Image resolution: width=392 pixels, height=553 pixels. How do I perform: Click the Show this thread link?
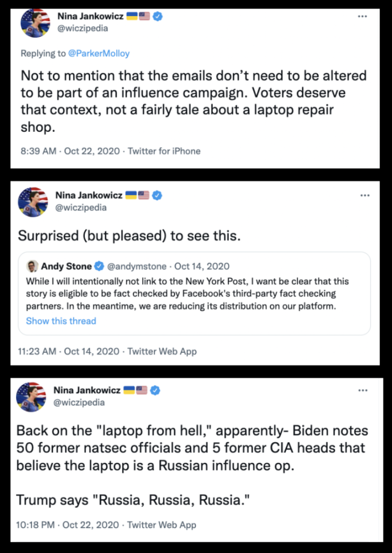coord(61,321)
